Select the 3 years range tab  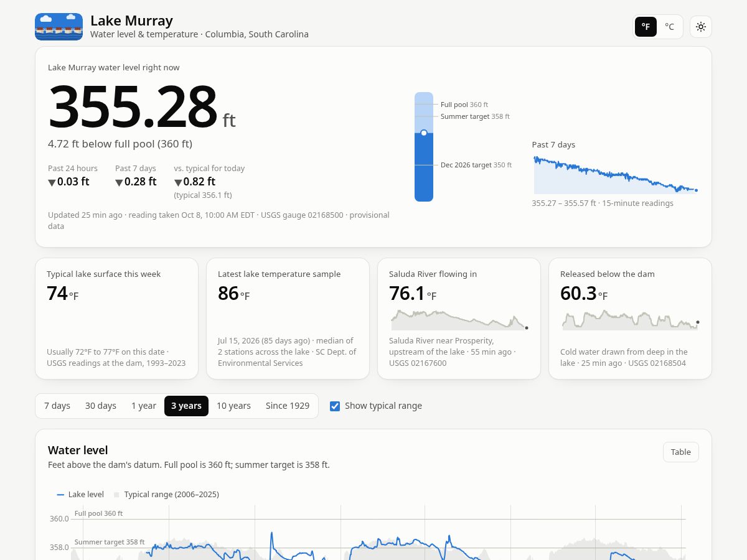click(186, 406)
